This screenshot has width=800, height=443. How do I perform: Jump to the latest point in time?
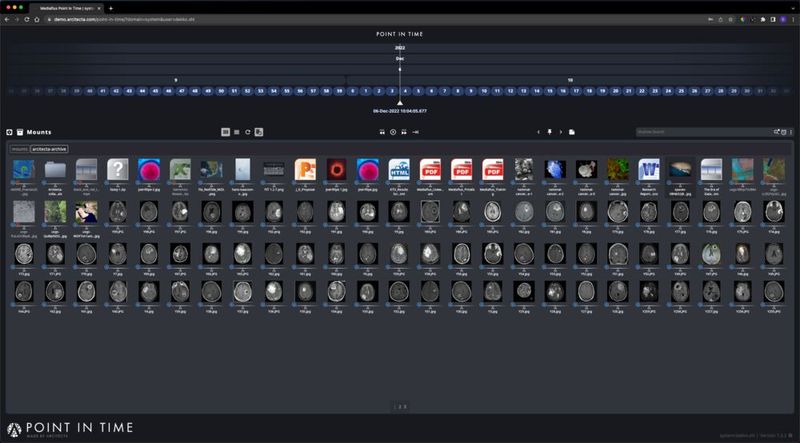point(415,132)
